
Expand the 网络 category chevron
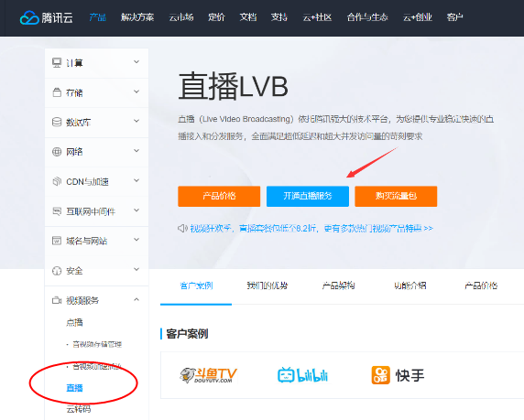pos(136,151)
